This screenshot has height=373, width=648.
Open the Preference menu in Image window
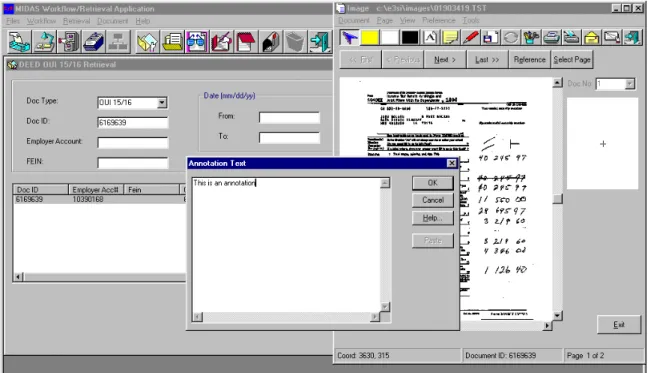[x=438, y=20]
